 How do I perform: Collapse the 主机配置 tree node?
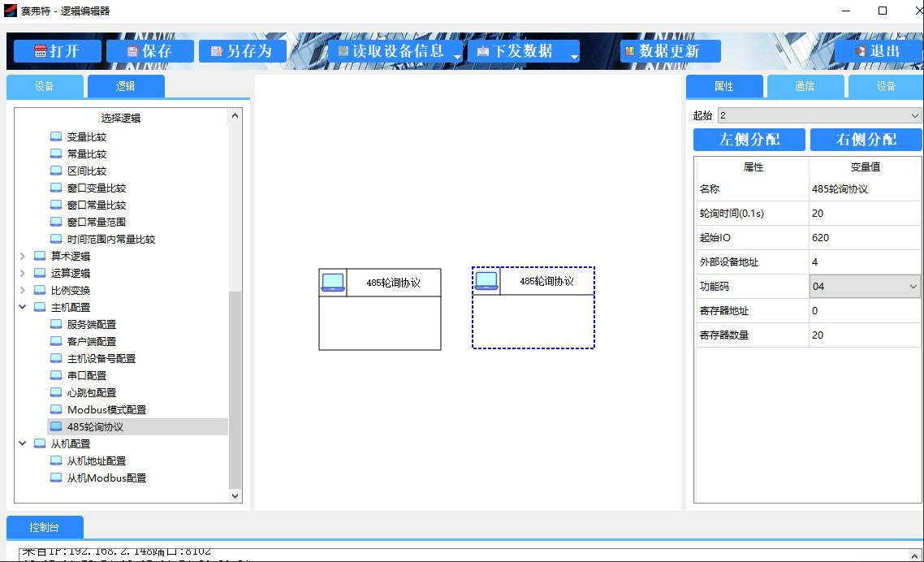[23, 308]
